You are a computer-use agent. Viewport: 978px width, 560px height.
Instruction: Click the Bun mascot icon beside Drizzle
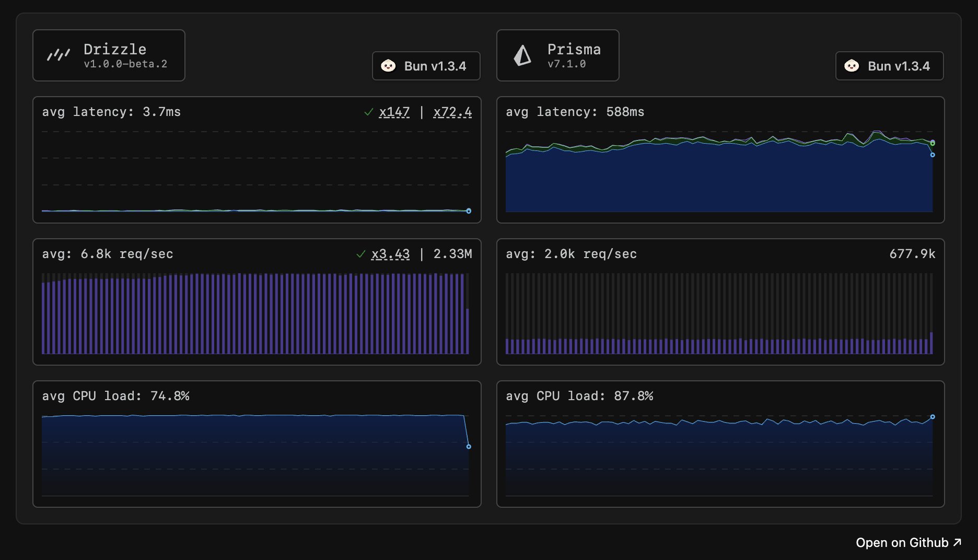(x=388, y=66)
